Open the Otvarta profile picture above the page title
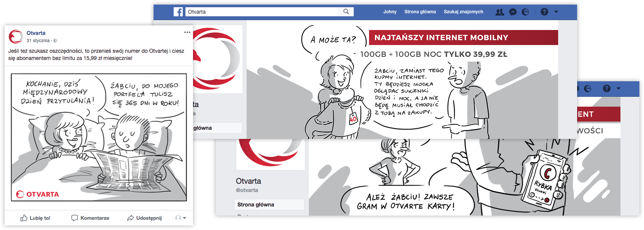The image size is (644, 230). [271, 154]
